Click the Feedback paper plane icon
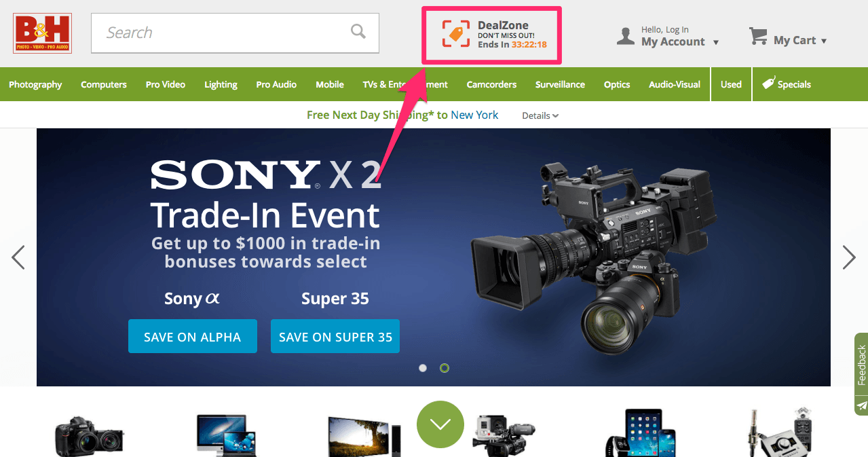Screen dimensions: 868x457 click(x=862, y=405)
